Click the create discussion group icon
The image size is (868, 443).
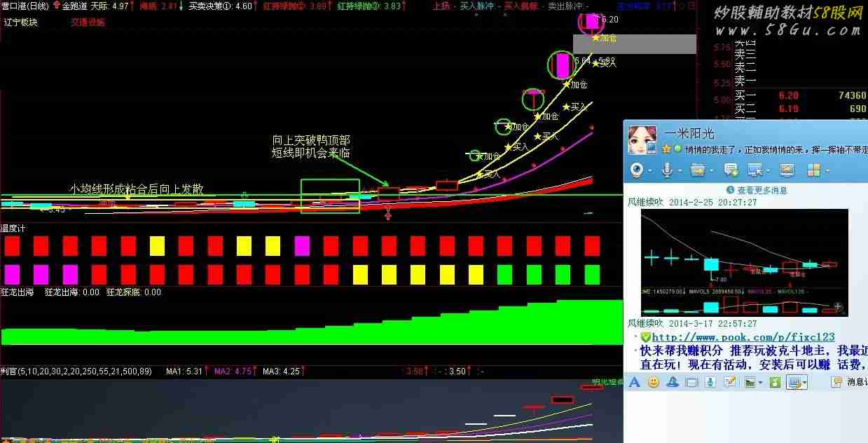pyautogui.click(x=731, y=170)
